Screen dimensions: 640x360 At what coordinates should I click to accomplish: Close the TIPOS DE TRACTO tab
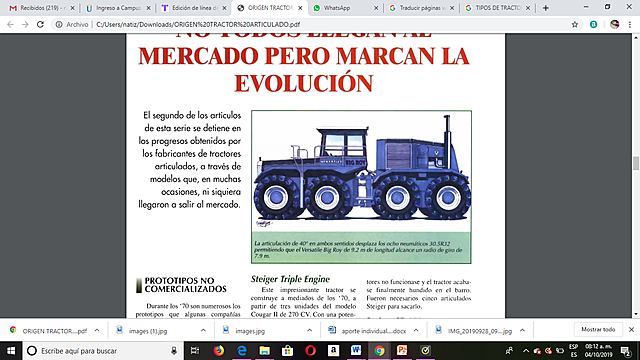(528, 8)
